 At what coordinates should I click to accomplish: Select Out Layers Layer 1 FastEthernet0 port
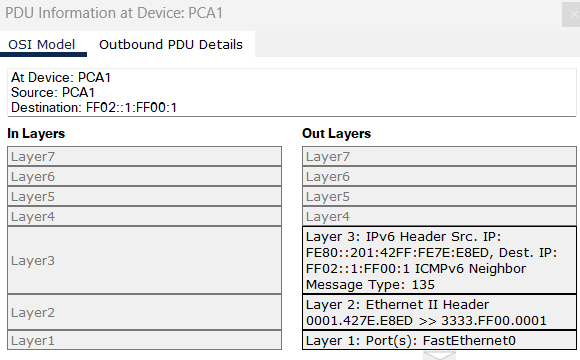[439, 340]
